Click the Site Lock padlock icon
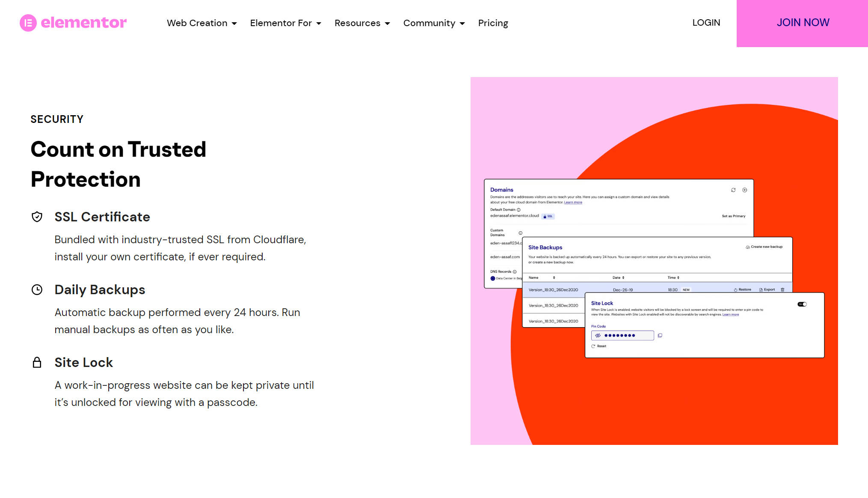 coord(37,363)
